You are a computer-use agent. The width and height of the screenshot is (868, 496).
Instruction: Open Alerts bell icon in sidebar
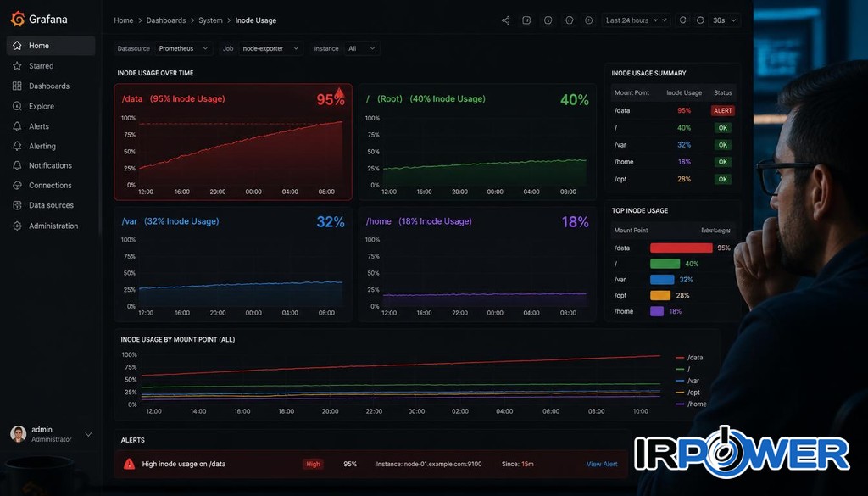click(x=17, y=126)
